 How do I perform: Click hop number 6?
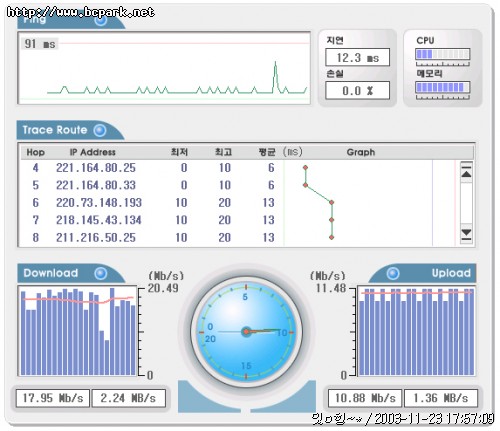(x=35, y=203)
